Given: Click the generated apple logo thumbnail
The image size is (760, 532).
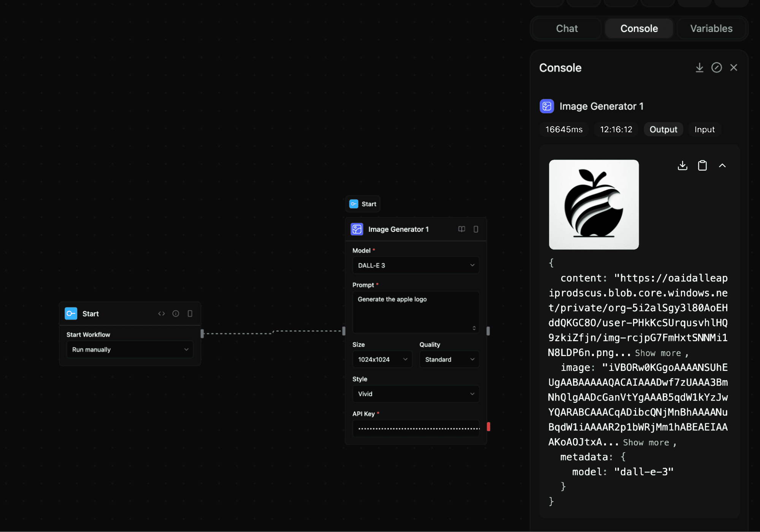Looking at the screenshot, I should 593,204.
